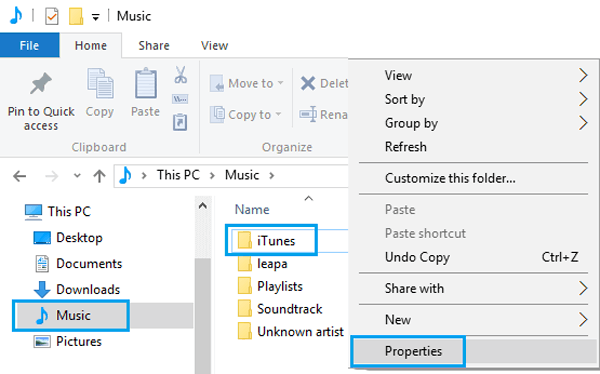This screenshot has height=374, width=600.
Task: Expand the chevron between This PC and Music
Action: pyautogui.click(x=212, y=176)
